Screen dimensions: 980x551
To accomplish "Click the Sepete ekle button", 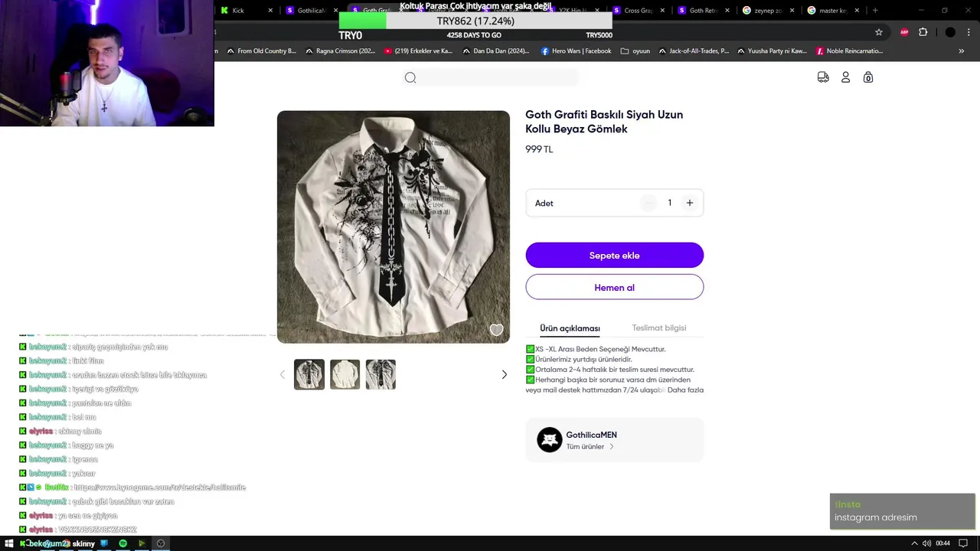I will click(x=614, y=256).
